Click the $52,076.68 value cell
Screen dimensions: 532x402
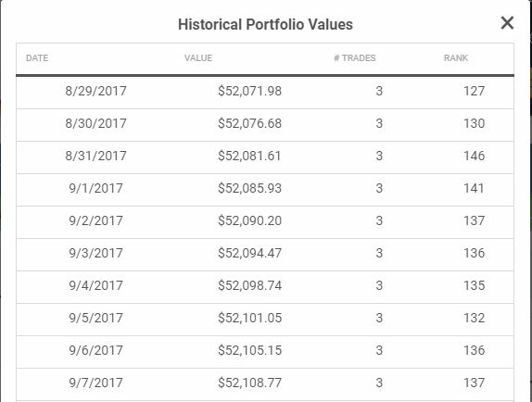pos(249,123)
